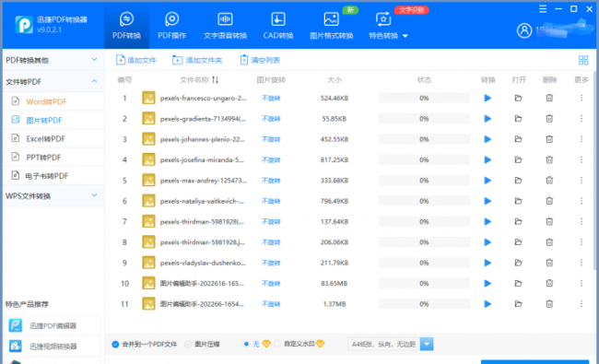Switch to grid view layout icon
The width and height of the screenshot is (599, 364).
click(583, 60)
